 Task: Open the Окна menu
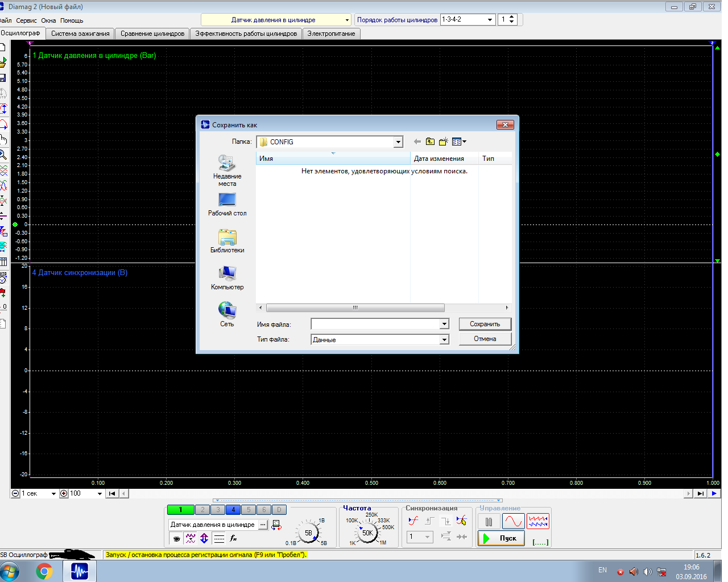coord(48,20)
